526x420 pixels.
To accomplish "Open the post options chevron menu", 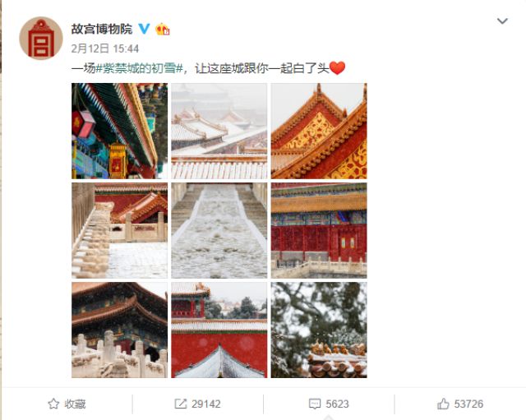I will click(x=502, y=21).
